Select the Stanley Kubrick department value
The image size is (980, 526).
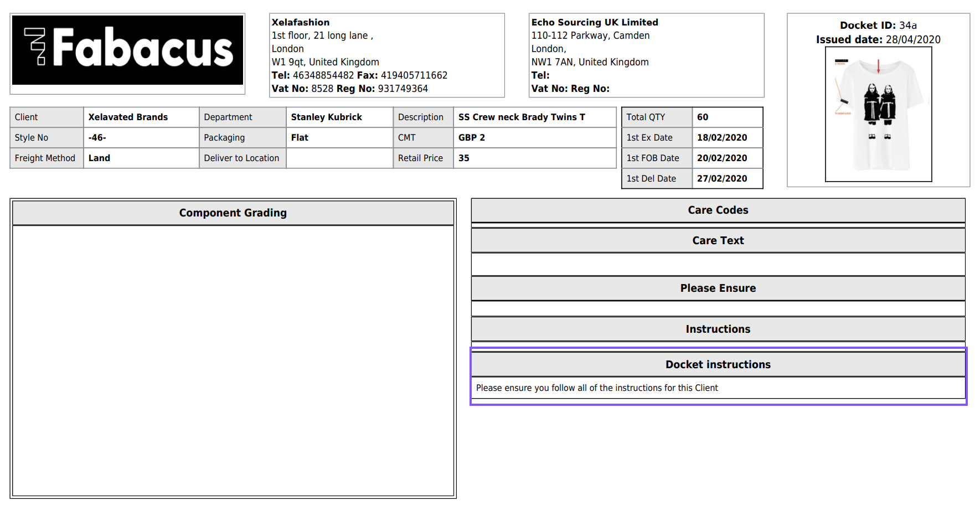pos(326,117)
